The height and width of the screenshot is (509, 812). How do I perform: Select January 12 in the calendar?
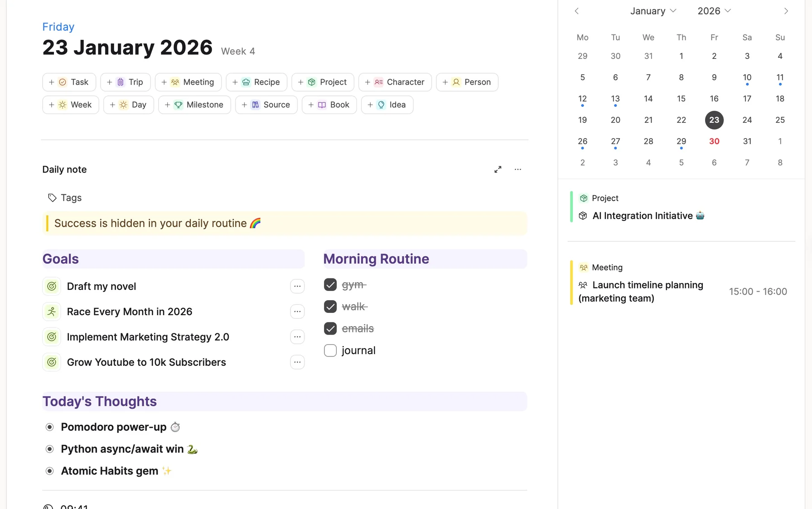pyautogui.click(x=583, y=99)
